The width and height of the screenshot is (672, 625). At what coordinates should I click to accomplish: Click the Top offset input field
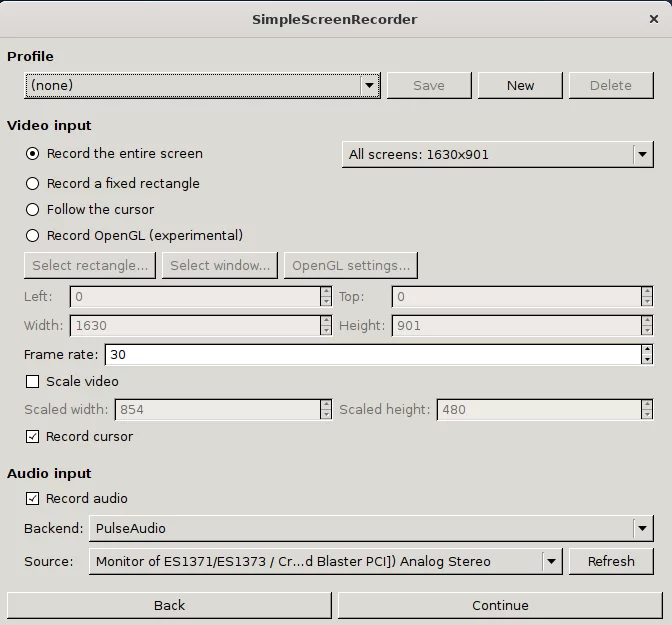point(516,297)
